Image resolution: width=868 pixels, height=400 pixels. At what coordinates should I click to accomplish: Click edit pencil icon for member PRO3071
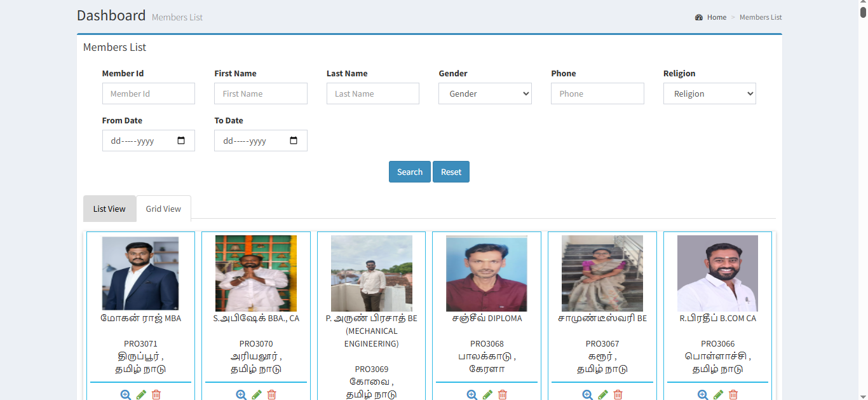click(x=141, y=394)
